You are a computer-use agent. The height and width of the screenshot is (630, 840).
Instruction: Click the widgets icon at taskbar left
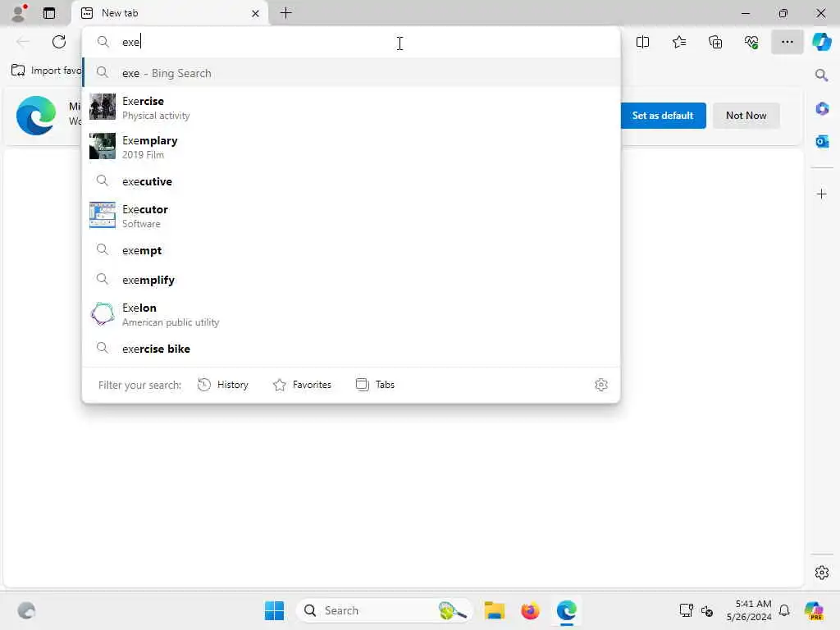coord(26,610)
